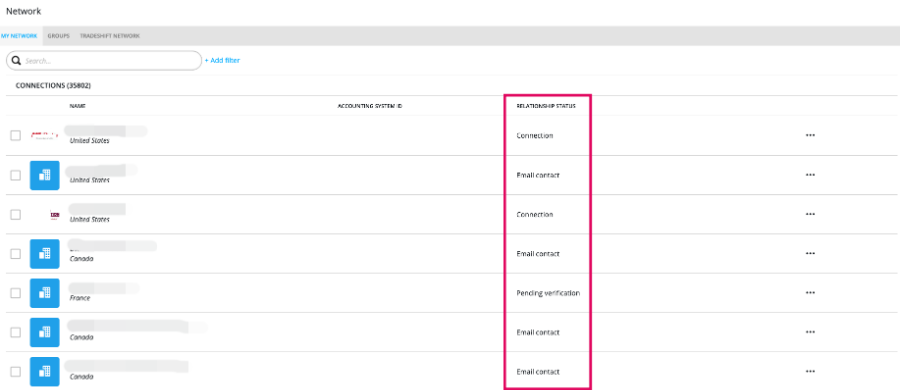900x390 pixels.
Task: Click building icon of the bottom Canada row
Action: tap(44, 372)
